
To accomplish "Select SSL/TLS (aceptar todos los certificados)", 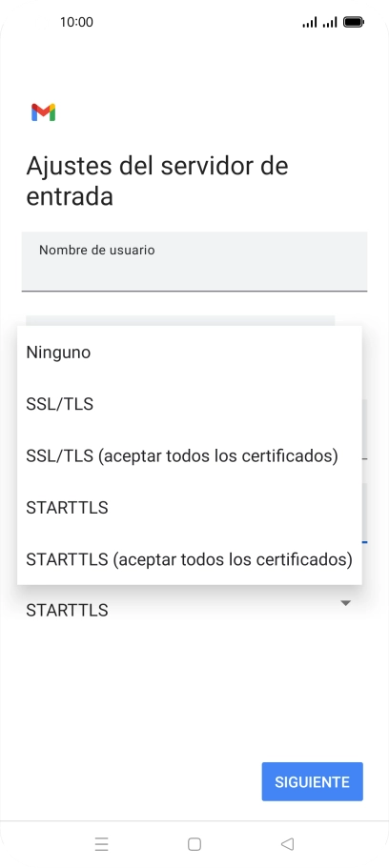I will coord(190,456).
